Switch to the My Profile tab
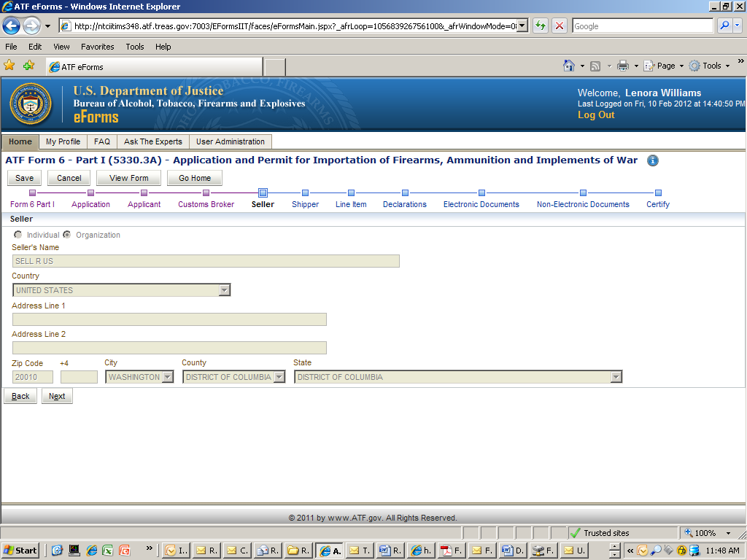The image size is (747, 560). tap(63, 142)
